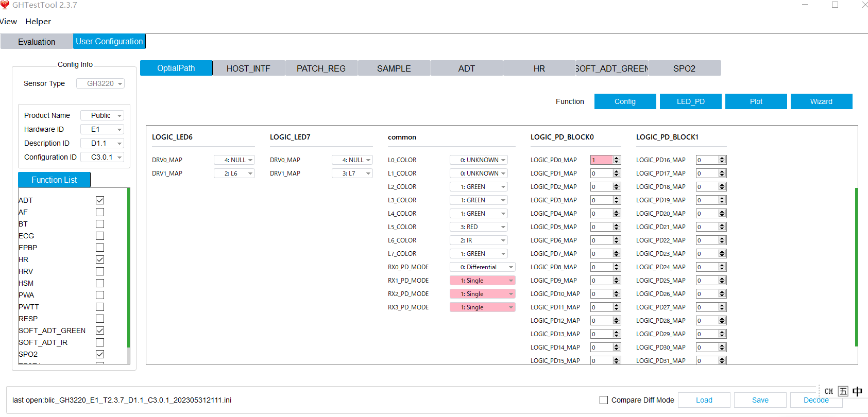
Task: Maximize the GHTestTool window
Action: coord(835,5)
